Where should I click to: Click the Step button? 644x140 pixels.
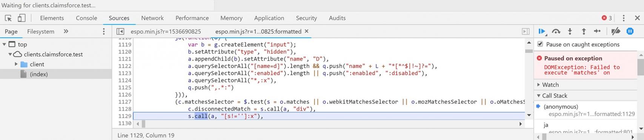[597, 31]
